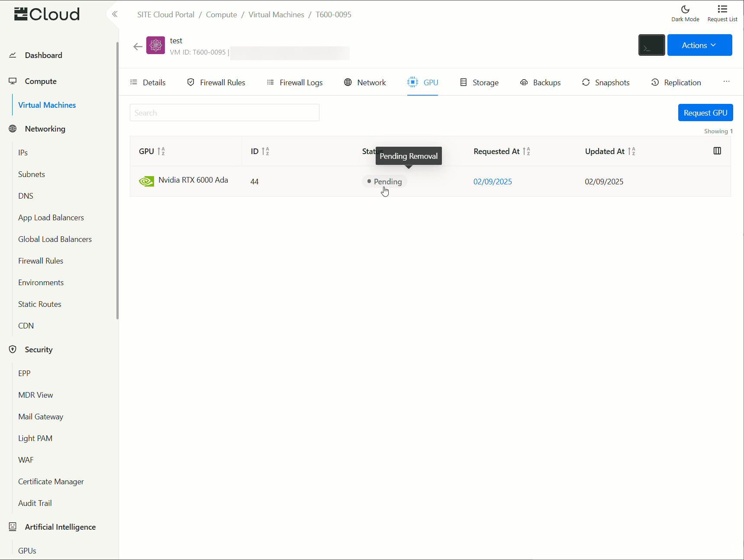Sort table by GPU column
Image resolution: width=744 pixels, height=560 pixels.
161,151
